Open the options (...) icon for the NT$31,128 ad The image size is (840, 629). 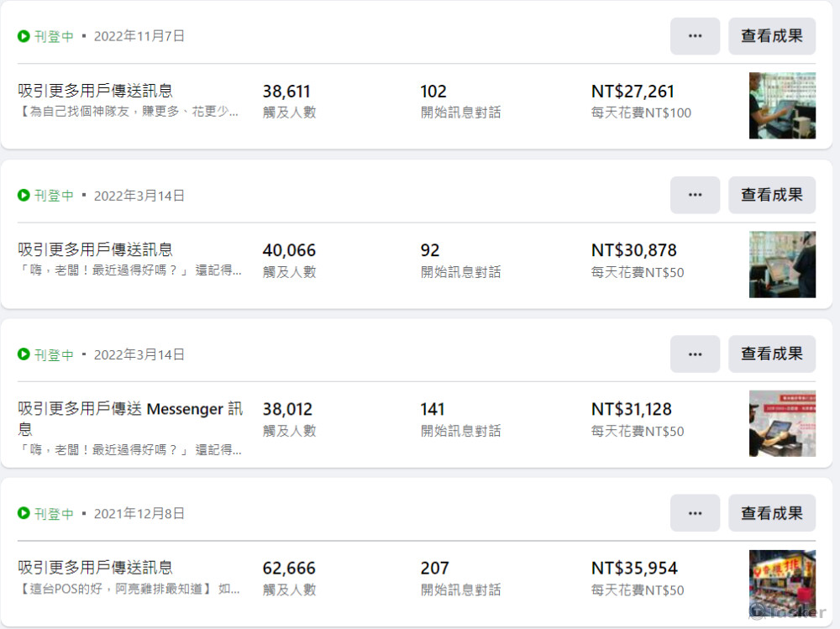click(x=695, y=354)
